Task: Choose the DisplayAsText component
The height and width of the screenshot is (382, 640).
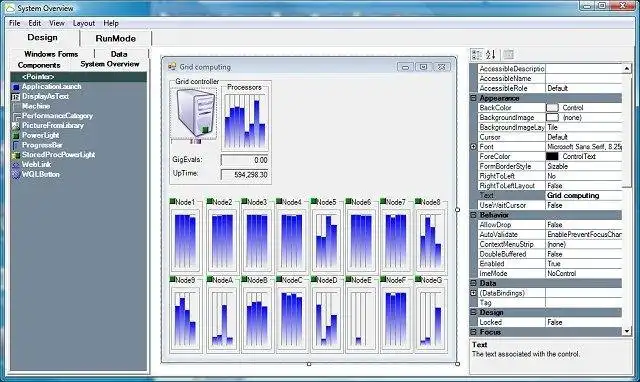Action: [x=45, y=96]
